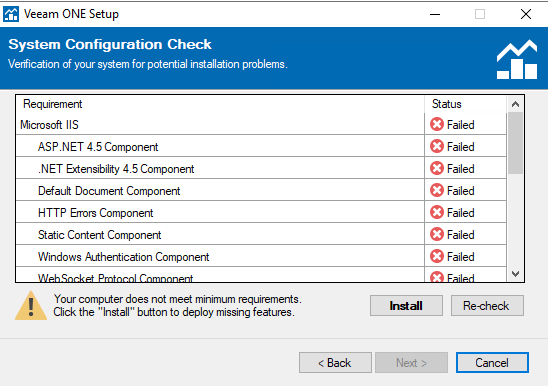Image resolution: width=548 pixels, height=386 pixels.
Task: Click the Veeam ONE Setup title bar icon
Action: tap(11, 14)
